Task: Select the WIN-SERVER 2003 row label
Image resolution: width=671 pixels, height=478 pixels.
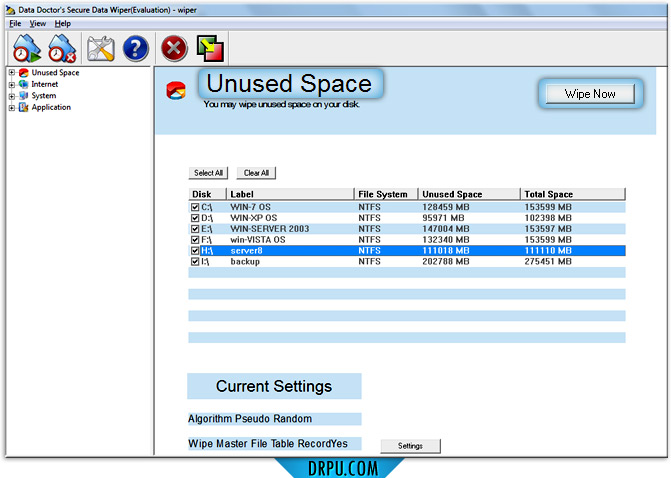Action: (270, 229)
